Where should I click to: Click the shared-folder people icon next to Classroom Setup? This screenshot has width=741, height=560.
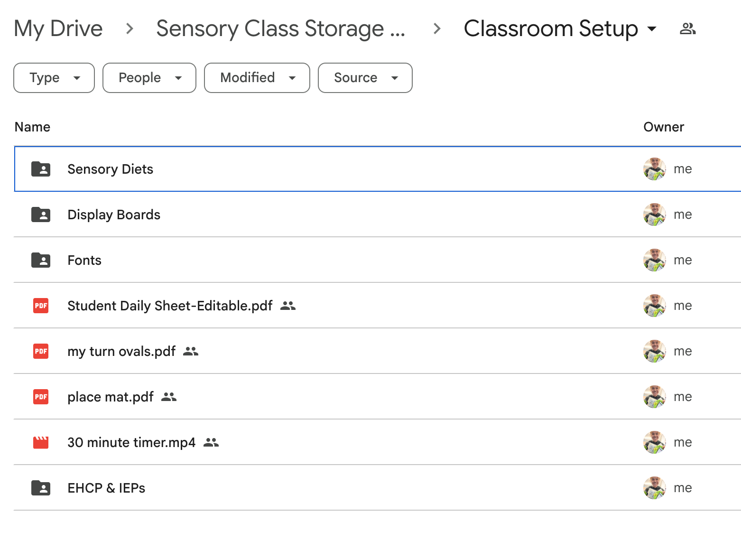click(x=687, y=29)
